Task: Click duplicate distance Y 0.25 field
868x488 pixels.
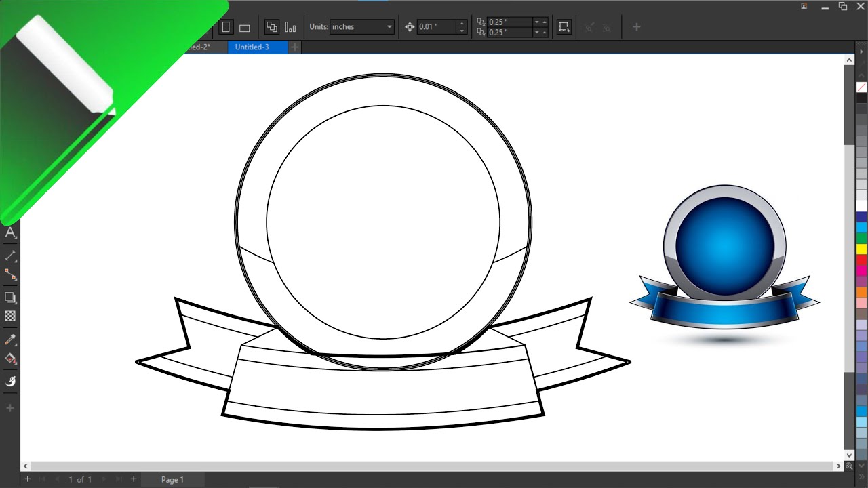Action: tap(510, 33)
